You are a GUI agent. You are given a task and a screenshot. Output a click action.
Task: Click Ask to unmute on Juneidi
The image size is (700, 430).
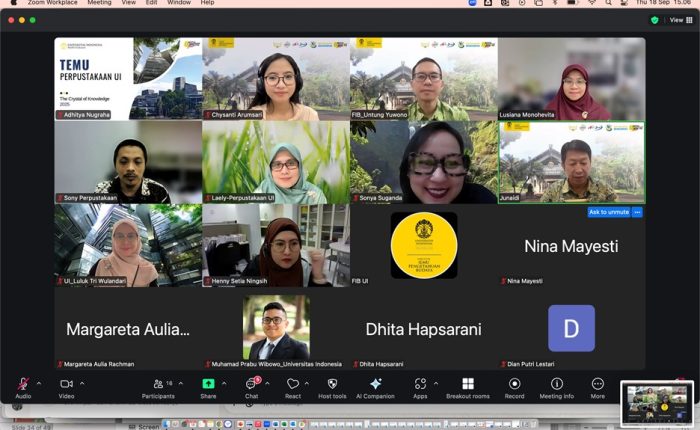pyautogui.click(x=608, y=212)
